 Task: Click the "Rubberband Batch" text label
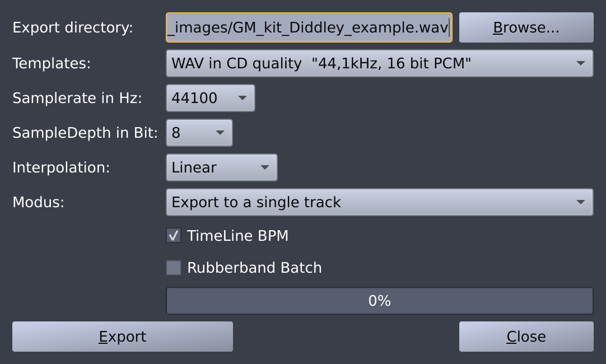click(254, 268)
